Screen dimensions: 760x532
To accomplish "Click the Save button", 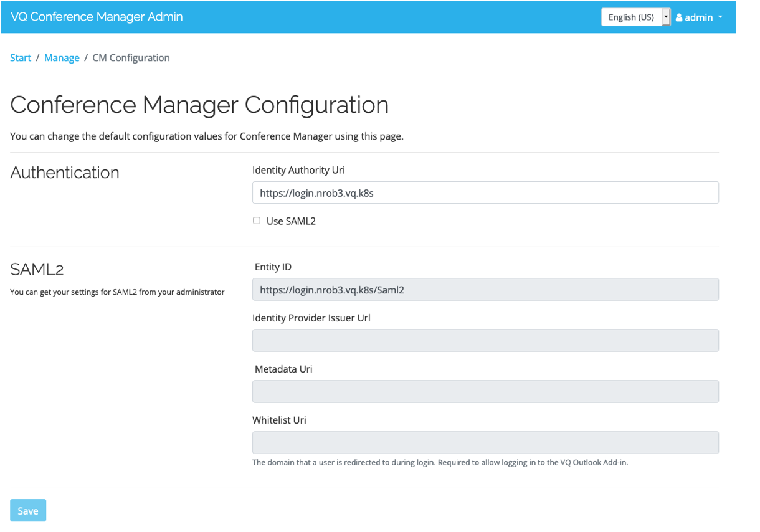I will (28, 510).
